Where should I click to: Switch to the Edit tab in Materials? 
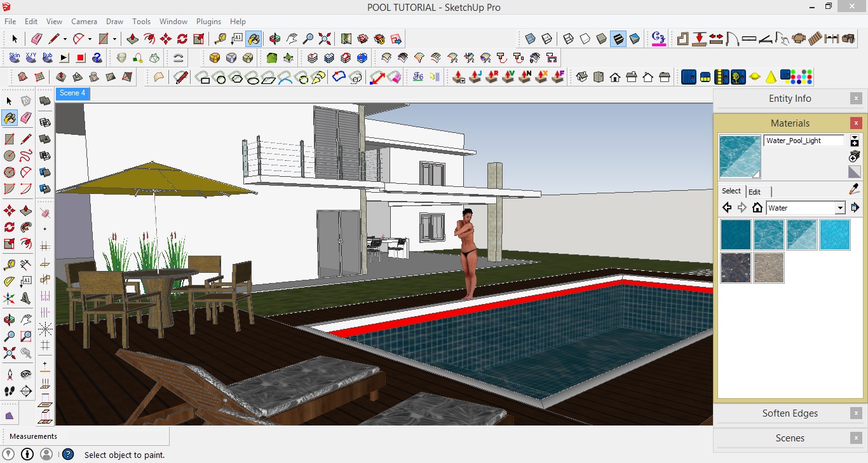[755, 191]
